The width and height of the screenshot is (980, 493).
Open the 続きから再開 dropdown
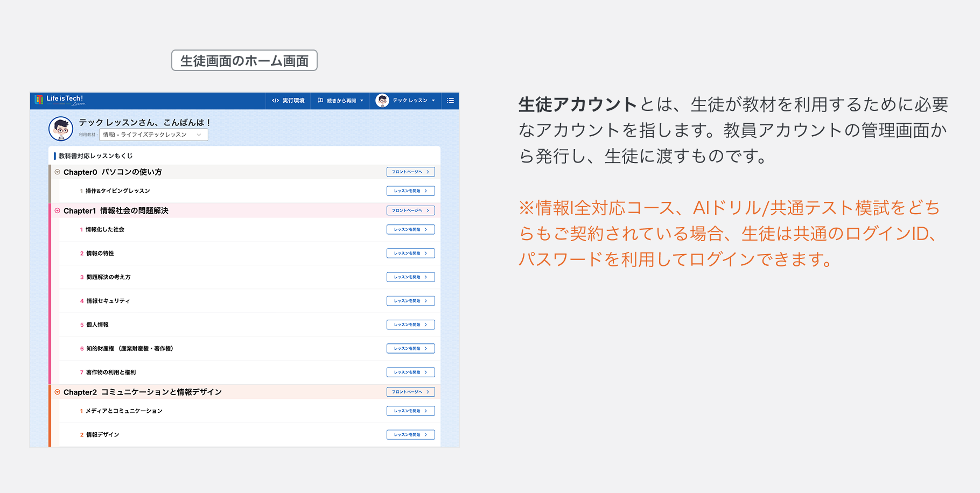(340, 101)
